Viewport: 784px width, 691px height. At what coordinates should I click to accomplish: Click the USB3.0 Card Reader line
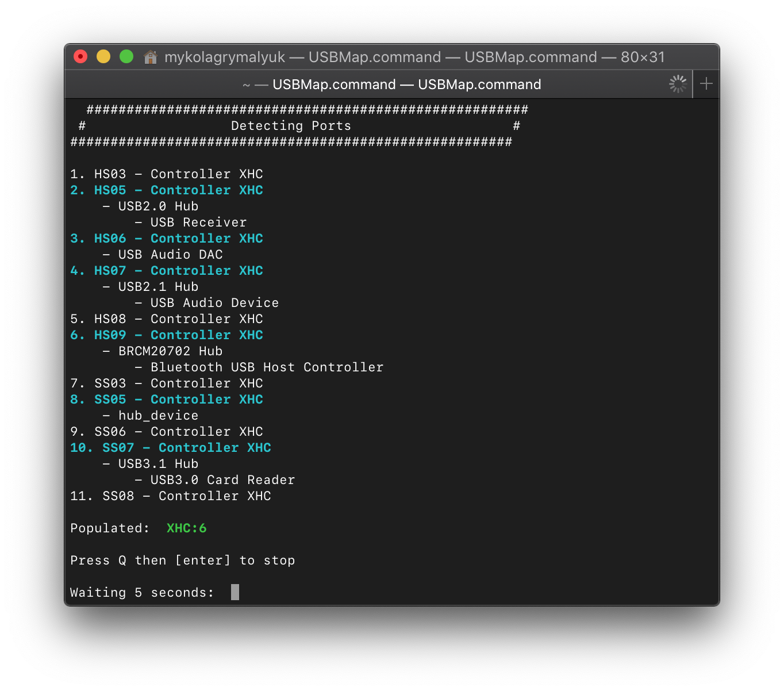222,480
